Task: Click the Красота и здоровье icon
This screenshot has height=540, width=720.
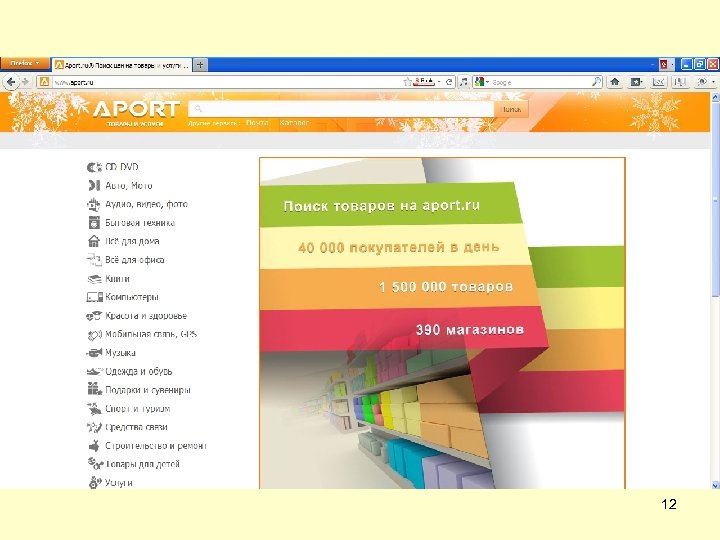Action: tap(94, 316)
